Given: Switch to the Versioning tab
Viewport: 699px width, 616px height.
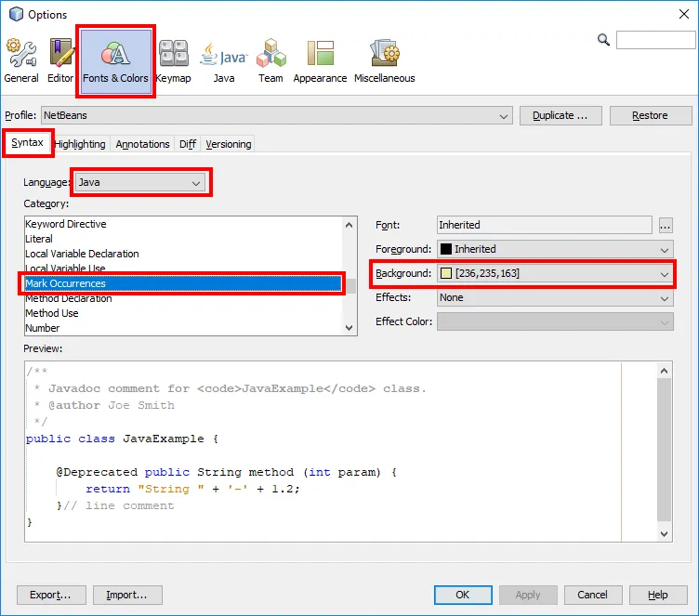Looking at the screenshot, I should point(229,144).
